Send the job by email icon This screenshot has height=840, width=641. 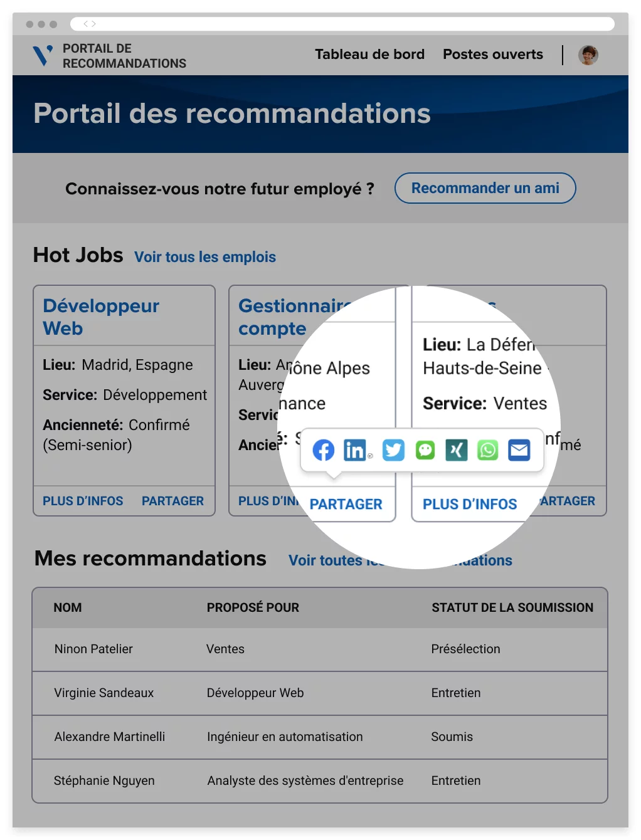click(519, 450)
